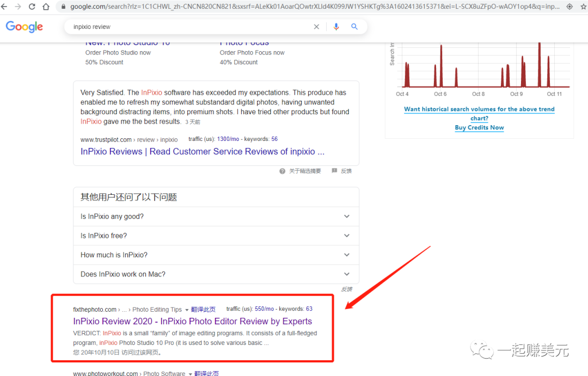Start voice search with the microphone icon
The width and height of the screenshot is (588, 376).
tap(336, 27)
